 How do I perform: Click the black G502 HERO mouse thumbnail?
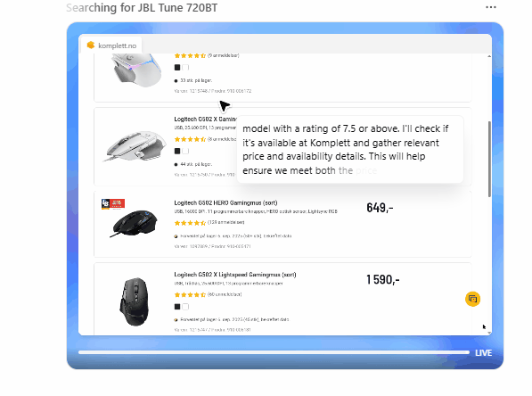(x=135, y=223)
